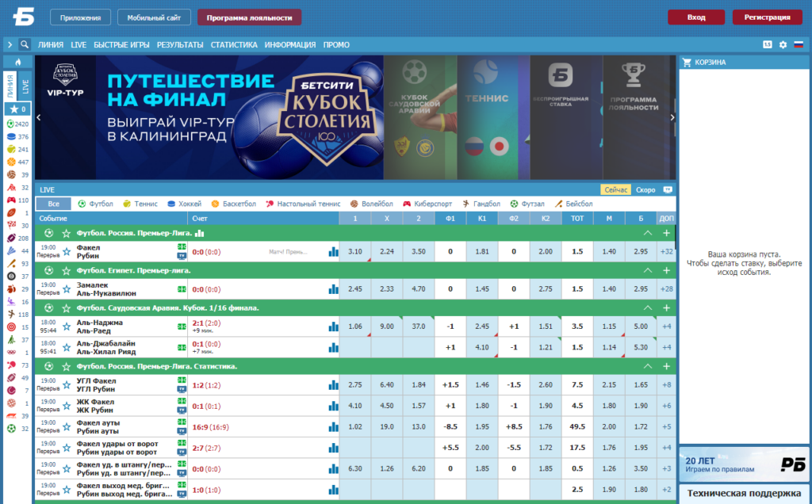The image size is (812, 504).
Task: Select table tennis paddle icon with 73 events
Action: 11,365
